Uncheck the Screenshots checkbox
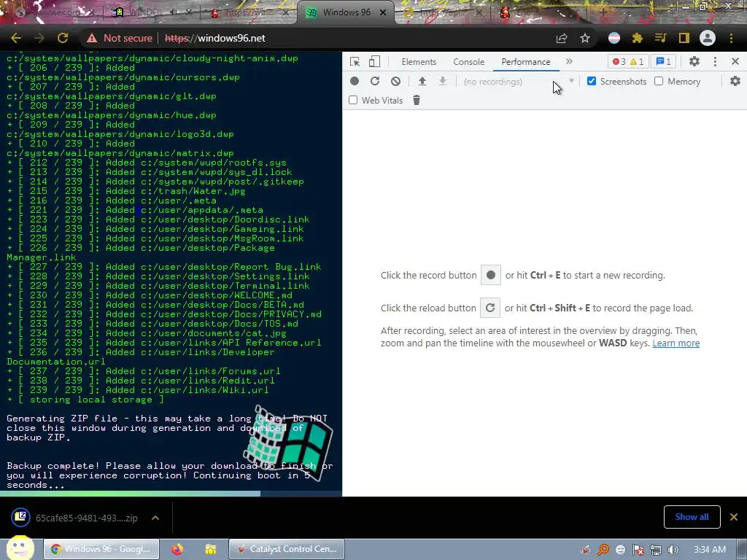This screenshot has height=560, width=747. click(591, 81)
